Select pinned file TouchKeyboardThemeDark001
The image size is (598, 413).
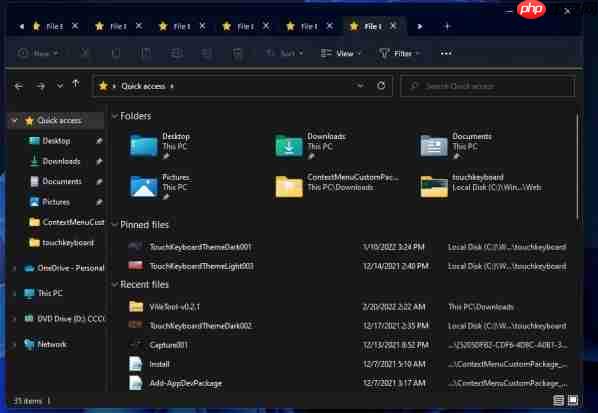click(x=347, y=247)
